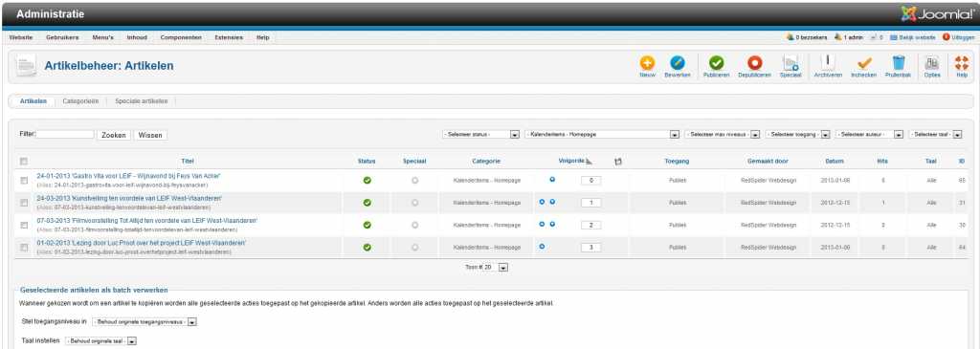Check the box for the 'Gastro Vita voor LEIF' article

pyautogui.click(x=24, y=181)
